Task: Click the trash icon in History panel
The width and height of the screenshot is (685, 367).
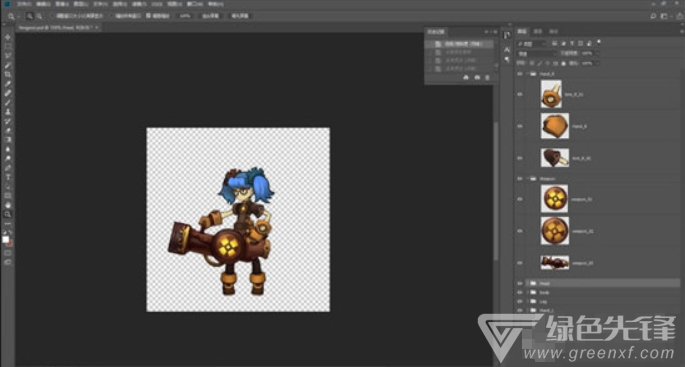Action: 488,78
